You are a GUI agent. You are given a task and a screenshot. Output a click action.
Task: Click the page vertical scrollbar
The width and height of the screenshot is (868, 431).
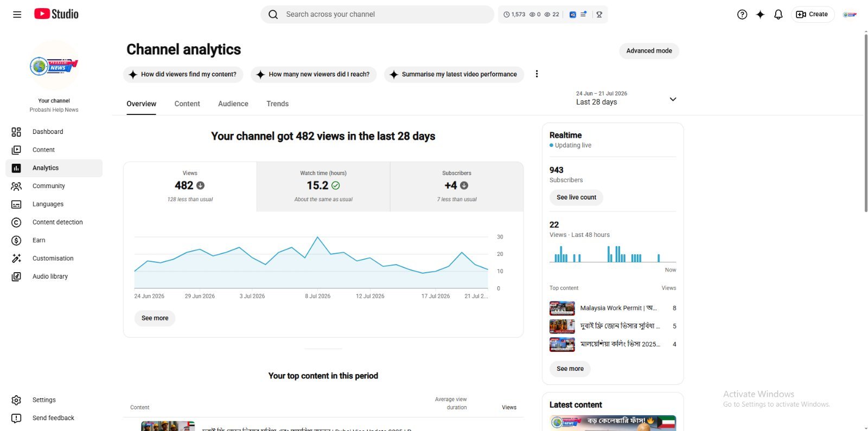click(865, 122)
